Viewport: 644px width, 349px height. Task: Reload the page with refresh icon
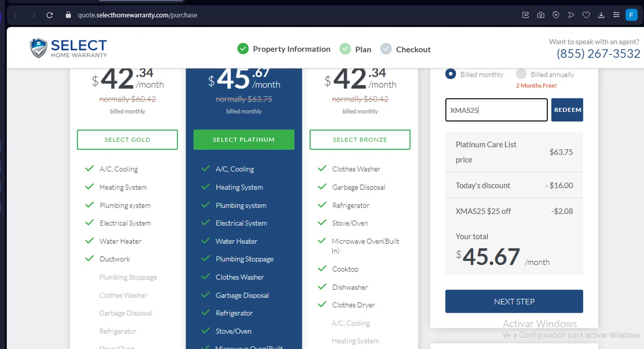pos(50,15)
